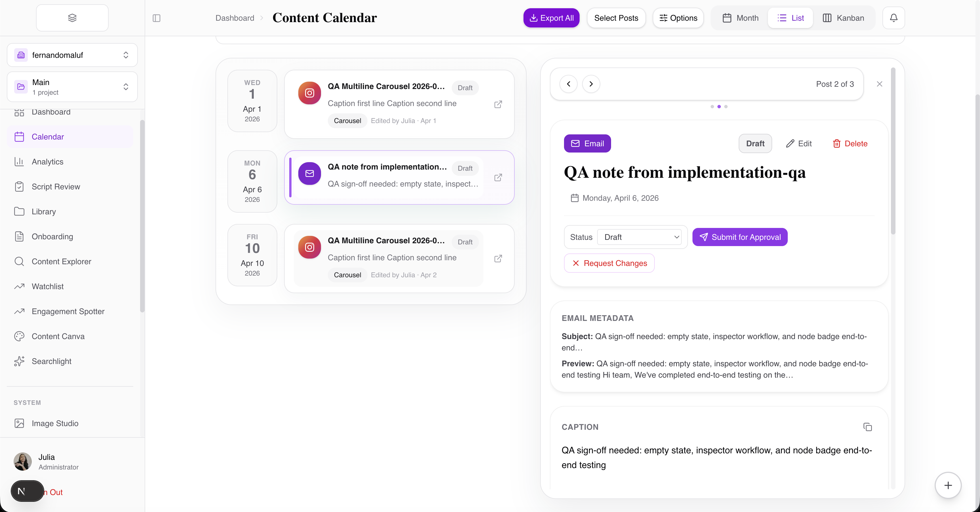Screen dimensions: 980x512
Task: Click Submit for Approval button
Action: 740,237
